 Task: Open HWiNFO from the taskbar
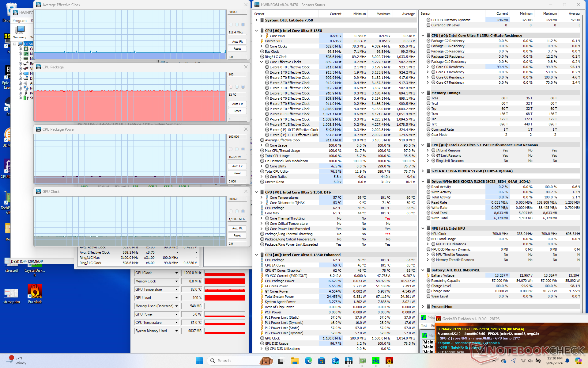349,361
